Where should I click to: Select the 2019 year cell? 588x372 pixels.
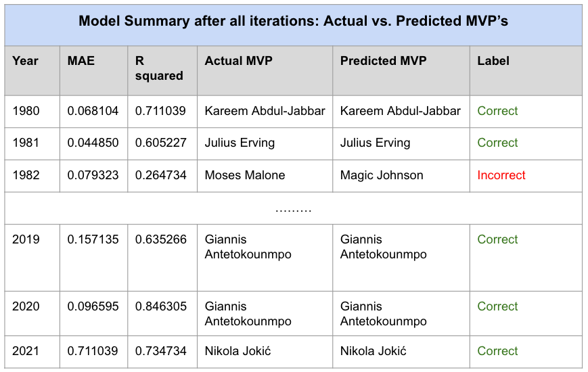[x=26, y=239]
